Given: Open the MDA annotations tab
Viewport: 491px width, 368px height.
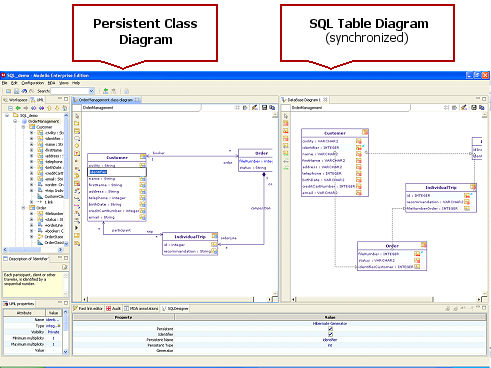Looking at the screenshot, I should click(141, 308).
